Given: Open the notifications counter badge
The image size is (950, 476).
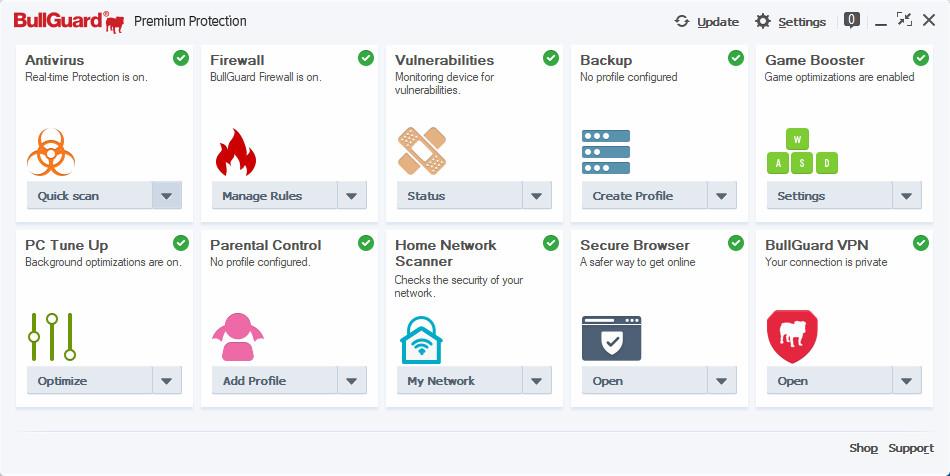Looking at the screenshot, I should pos(852,19).
